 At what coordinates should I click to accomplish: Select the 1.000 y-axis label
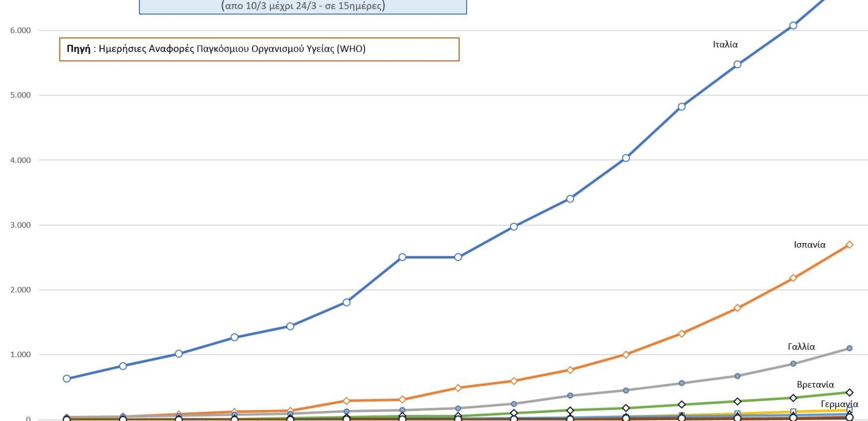(21, 355)
